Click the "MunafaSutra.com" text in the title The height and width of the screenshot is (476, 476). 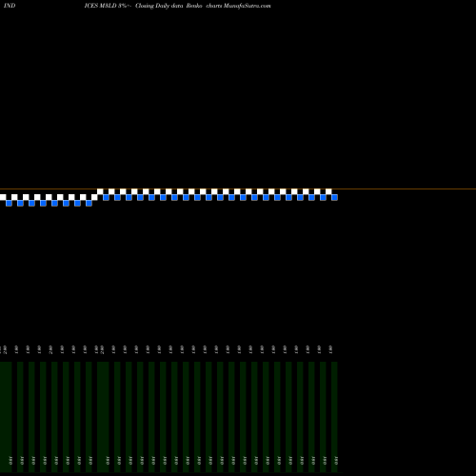point(248,6)
